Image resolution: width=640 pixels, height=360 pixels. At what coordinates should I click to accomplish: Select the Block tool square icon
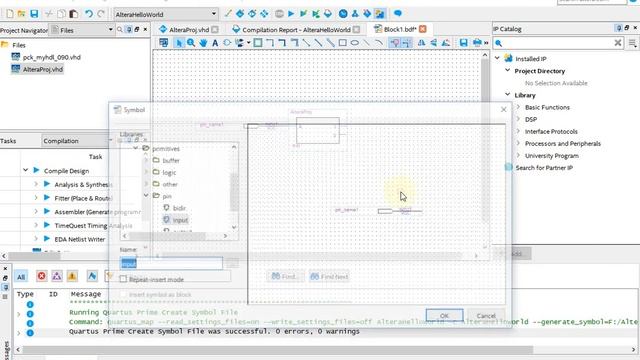click(258, 43)
